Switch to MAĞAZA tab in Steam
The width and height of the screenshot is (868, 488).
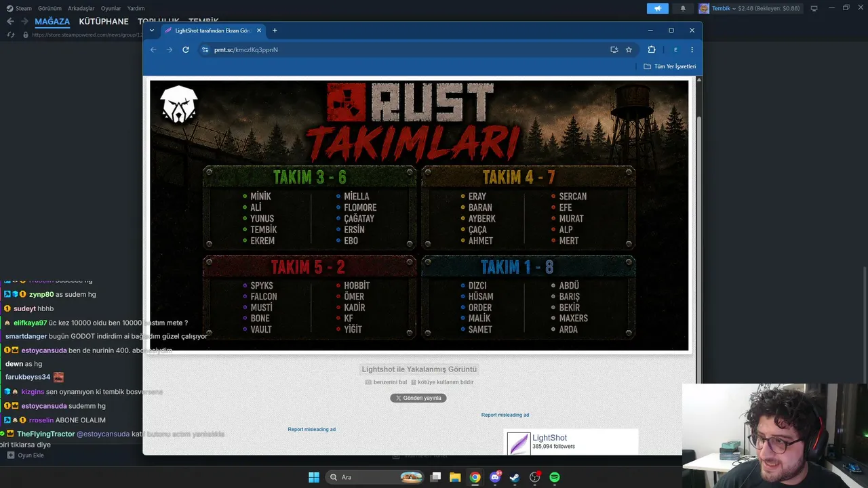coord(52,22)
